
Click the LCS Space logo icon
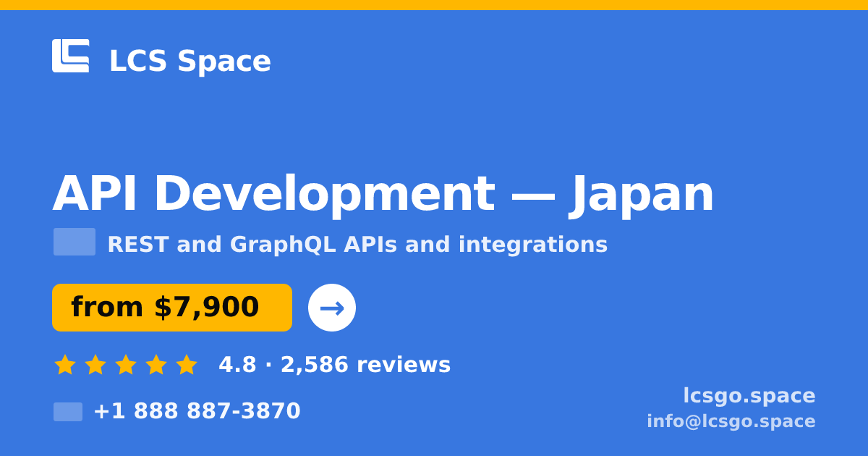tap(71, 56)
